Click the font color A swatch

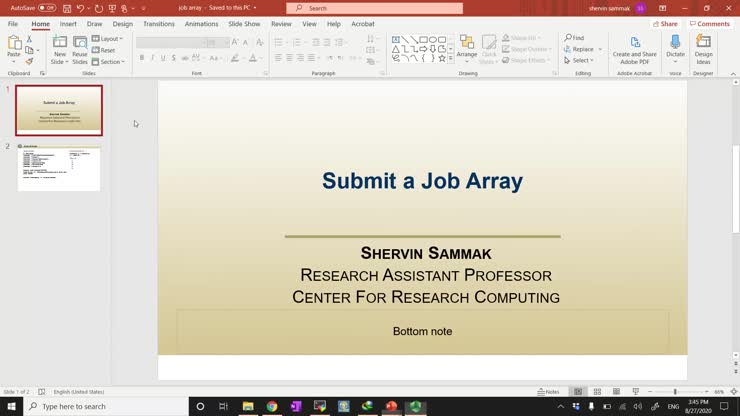tap(253, 58)
